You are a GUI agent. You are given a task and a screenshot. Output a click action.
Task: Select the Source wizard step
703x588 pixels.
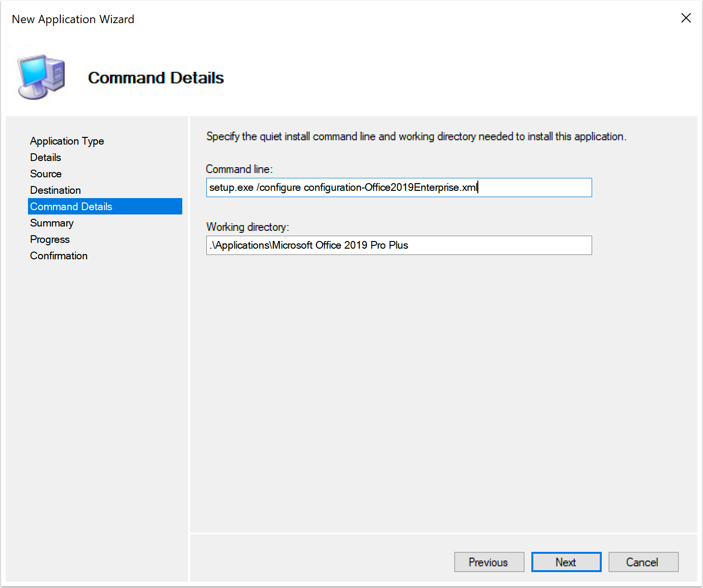point(45,174)
